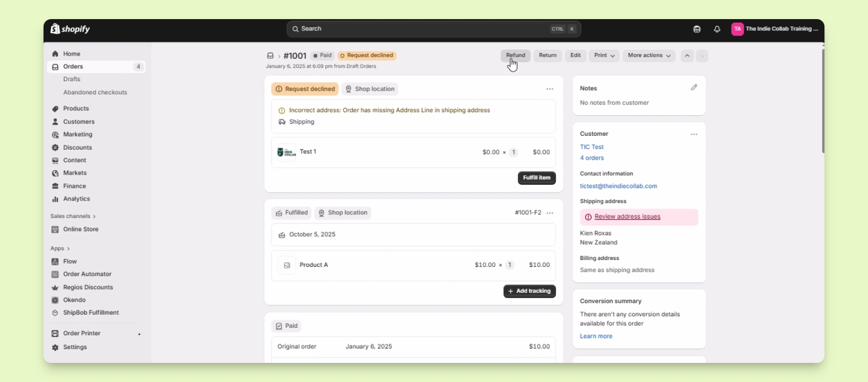
Task: Open the three-dot menu beside #1001-F2
Action: tap(550, 213)
